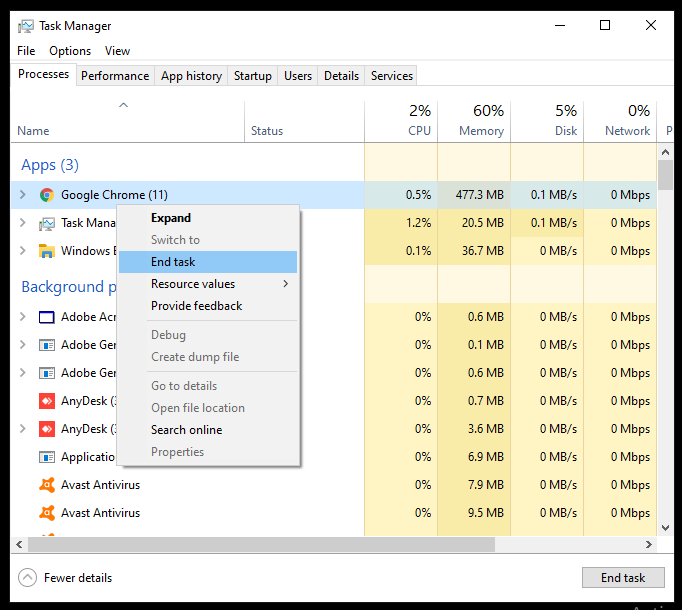Click the second AnyDesk process icon
The width and height of the screenshot is (682, 610).
click(x=47, y=429)
